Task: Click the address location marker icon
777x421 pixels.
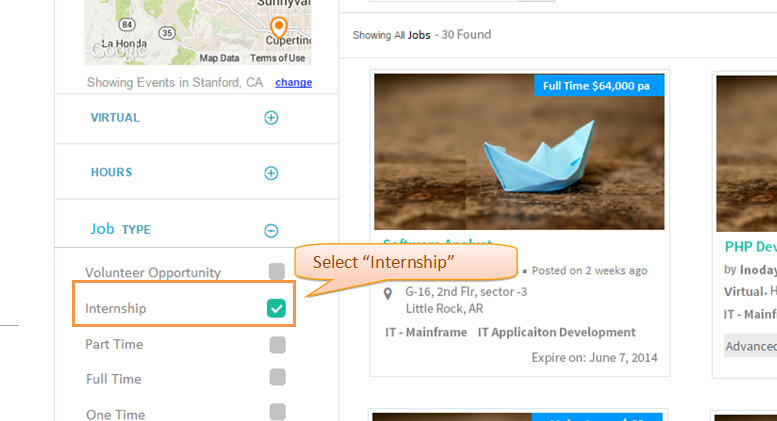Action: (x=388, y=294)
